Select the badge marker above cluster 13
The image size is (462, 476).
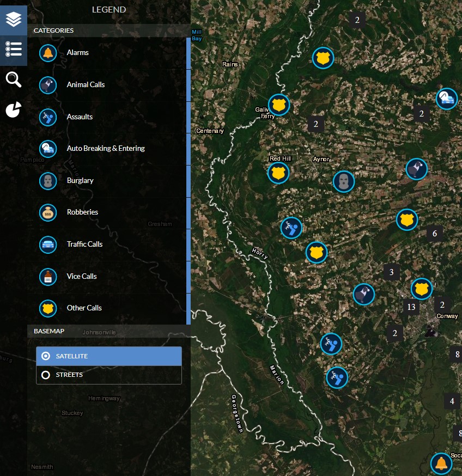pos(422,289)
